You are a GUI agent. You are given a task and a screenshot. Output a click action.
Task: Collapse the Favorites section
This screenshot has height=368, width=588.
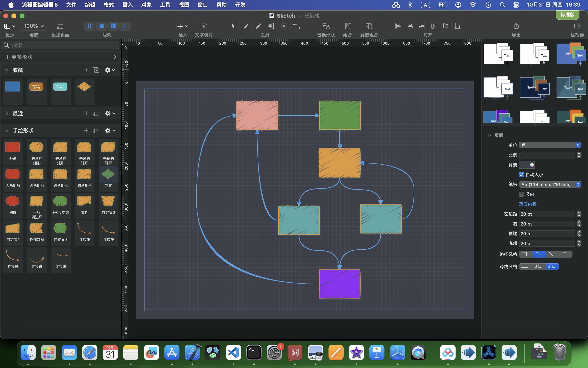click(x=7, y=70)
